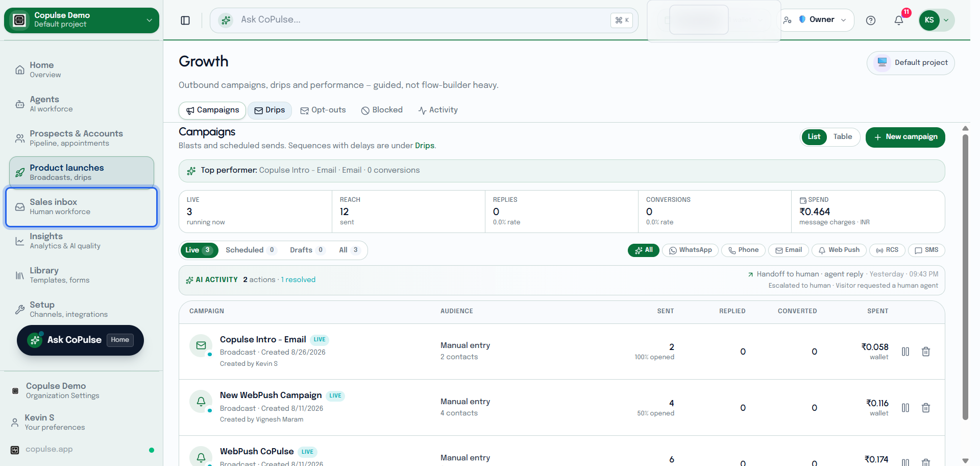Expand the Copulse Demo project switcher
Viewport: 980px width, 466px height.
coord(82,20)
